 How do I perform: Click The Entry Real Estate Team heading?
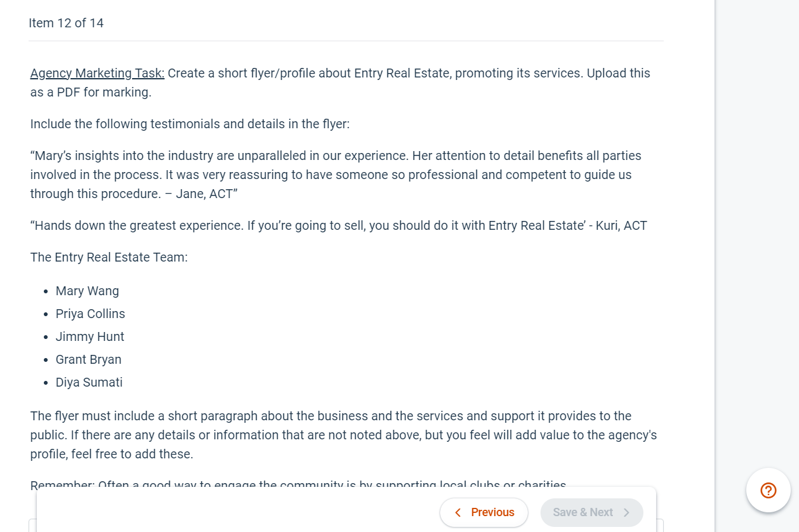[109, 257]
